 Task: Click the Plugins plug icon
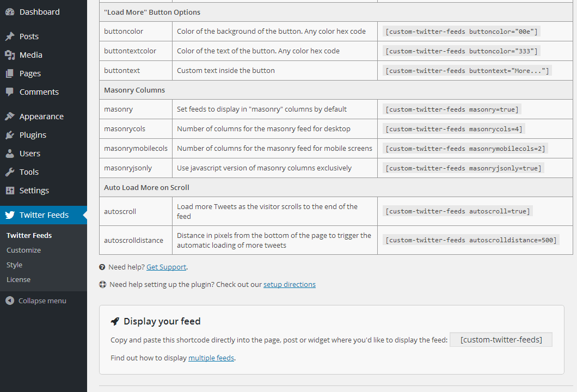coord(10,135)
